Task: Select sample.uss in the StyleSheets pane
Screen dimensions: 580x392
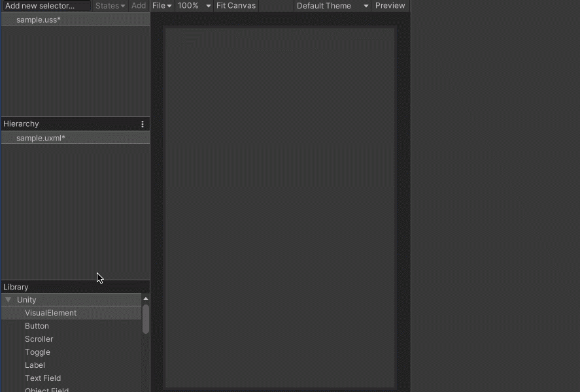Action: (x=39, y=20)
